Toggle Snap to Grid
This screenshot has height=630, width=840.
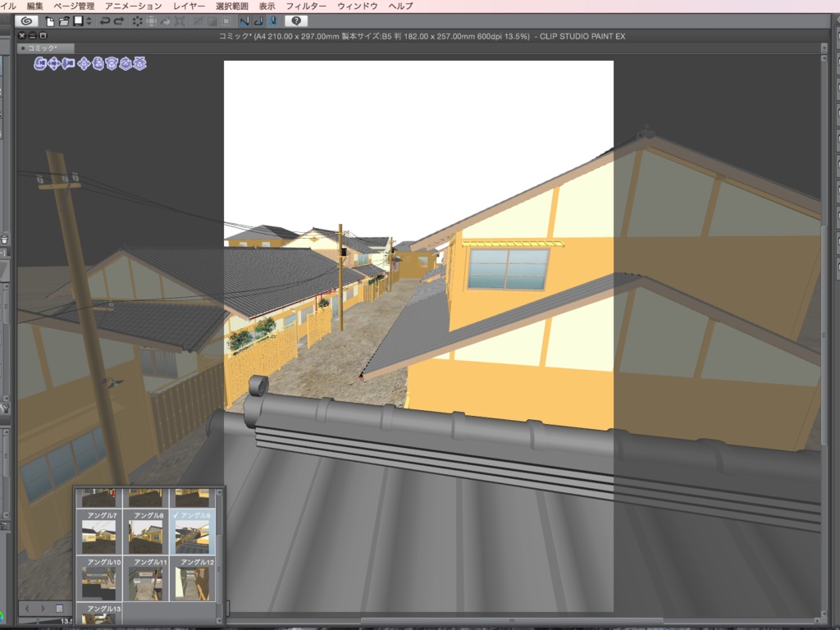point(272,21)
